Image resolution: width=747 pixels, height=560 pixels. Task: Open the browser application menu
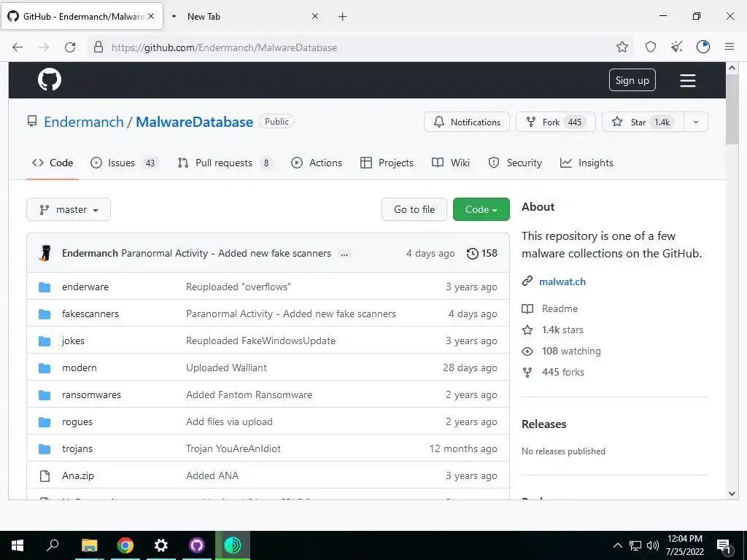coord(729,47)
